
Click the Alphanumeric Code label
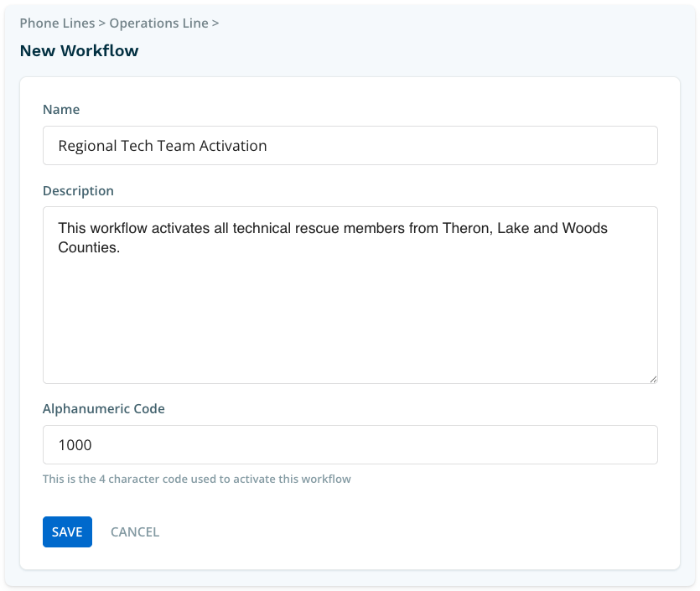click(104, 408)
